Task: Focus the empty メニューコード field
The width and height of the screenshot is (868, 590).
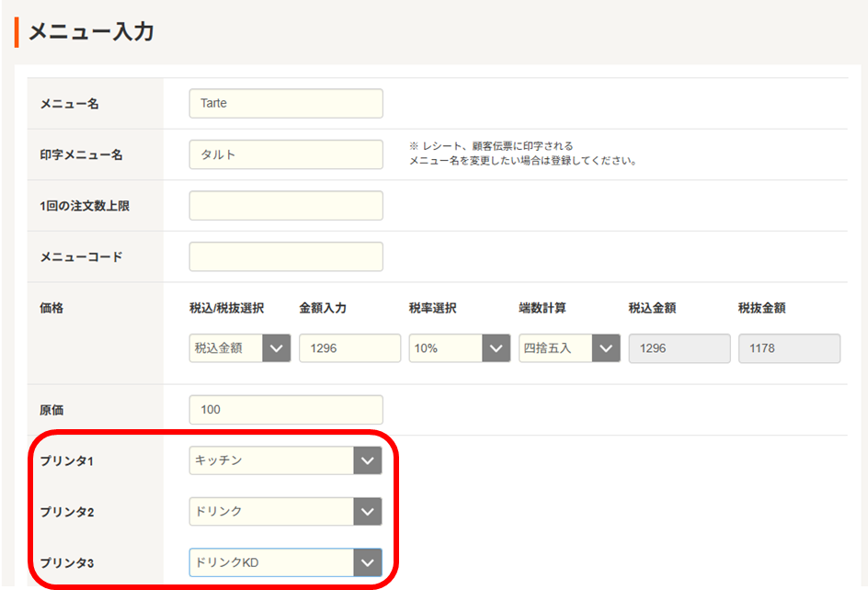Action: click(285, 257)
